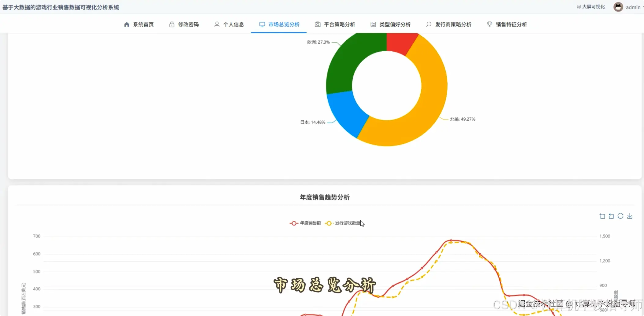This screenshot has height=316, width=644.
Task: Restore the chart with refresh icon
Action: pyautogui.click(x=620, y=216)
